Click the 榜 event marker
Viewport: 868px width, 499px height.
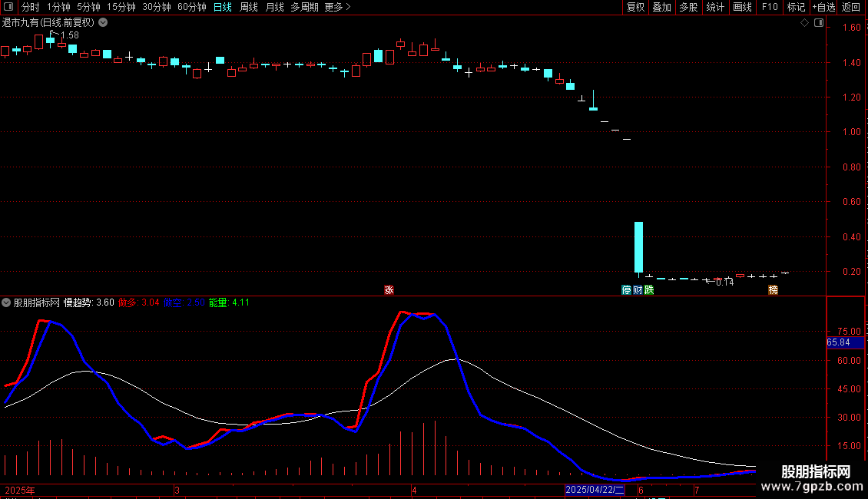pyautogui.click(x=774, y=290)
